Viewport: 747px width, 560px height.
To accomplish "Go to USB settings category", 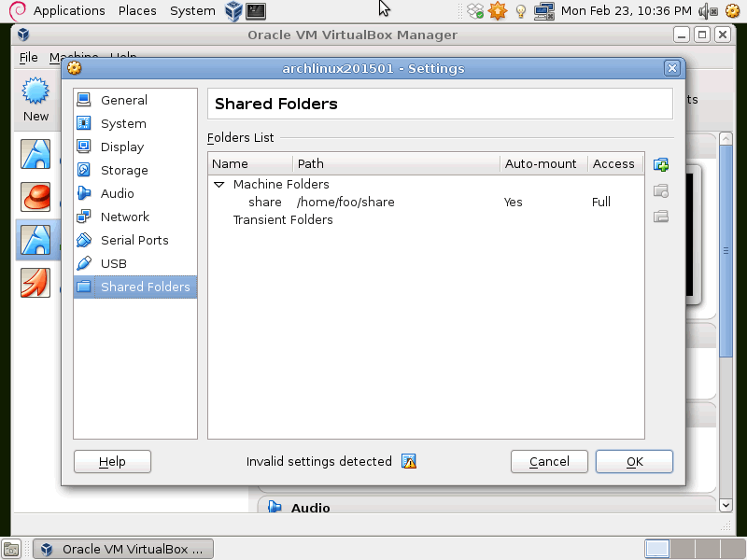I will (135, 263).
